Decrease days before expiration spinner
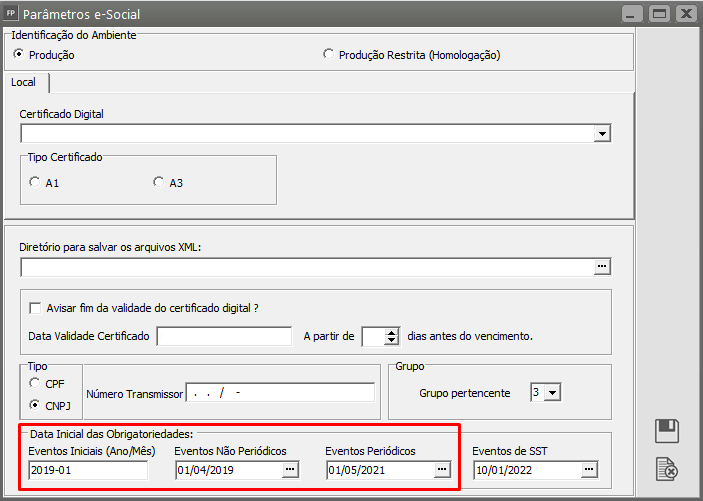Viewport: 703px width, 501px height. click(x=392, y=340)
